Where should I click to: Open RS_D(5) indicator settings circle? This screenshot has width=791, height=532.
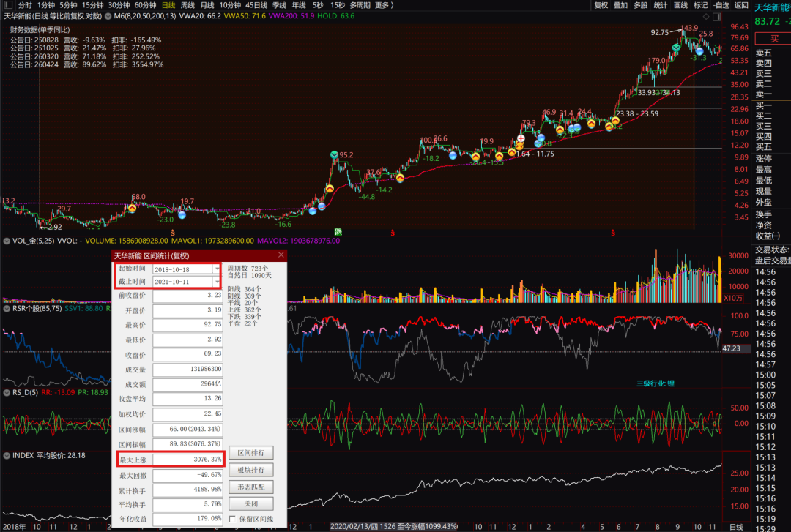[x=7, y=392]
